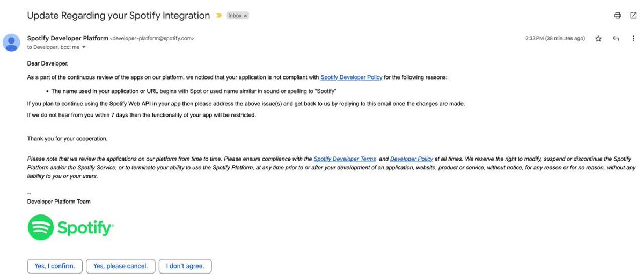Click the sender name Spotify Developer Platform
Viewport: 644px width, 280px height.
point(68,38)
